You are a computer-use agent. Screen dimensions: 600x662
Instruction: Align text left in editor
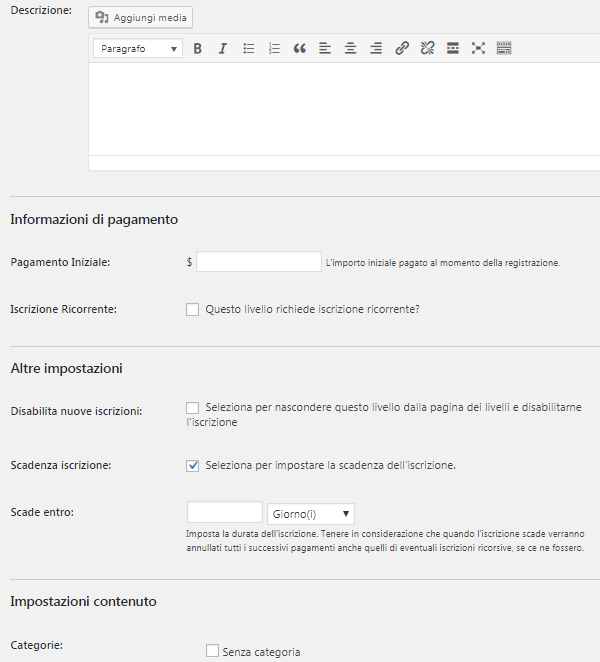coord(325,48)
